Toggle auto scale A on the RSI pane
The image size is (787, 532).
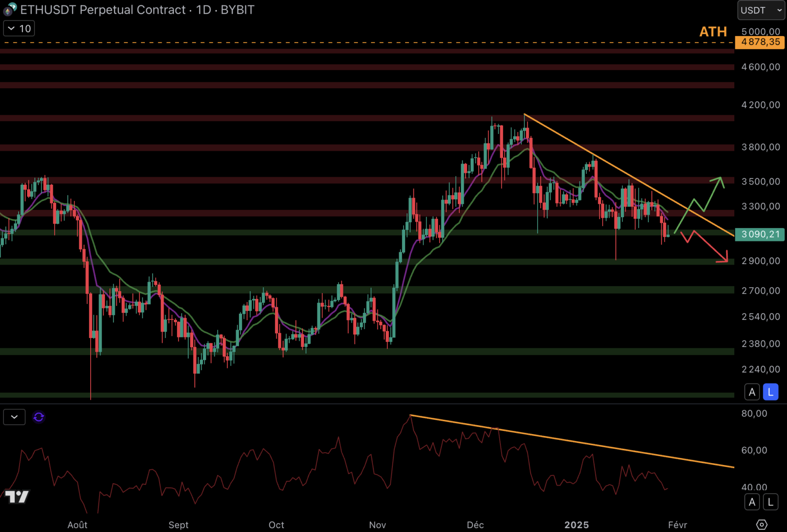752,502
